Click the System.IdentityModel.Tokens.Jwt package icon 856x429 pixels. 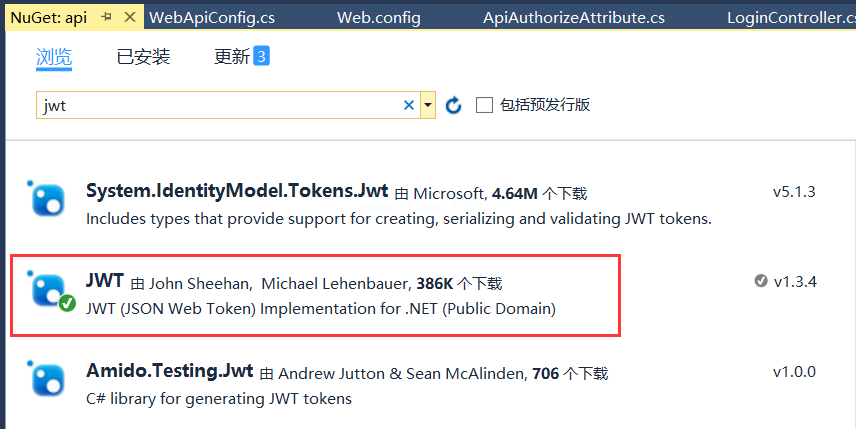click(47, 199)
